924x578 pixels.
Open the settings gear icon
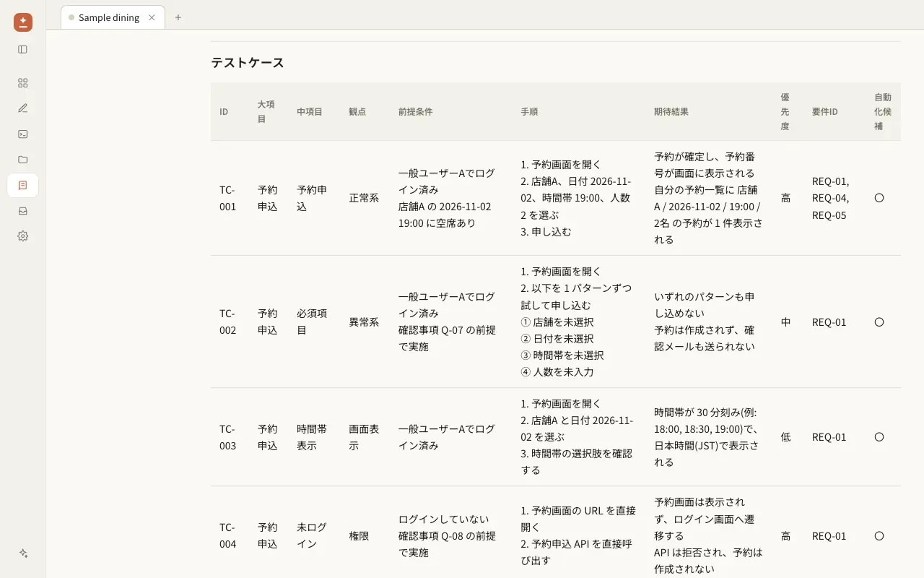(23, 236)
